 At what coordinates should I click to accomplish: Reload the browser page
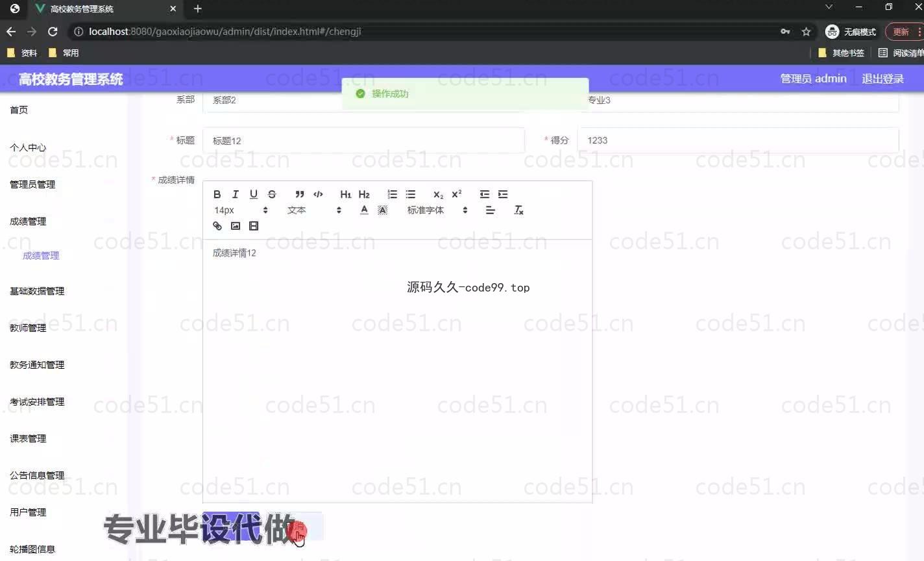(x=53, y=31)
